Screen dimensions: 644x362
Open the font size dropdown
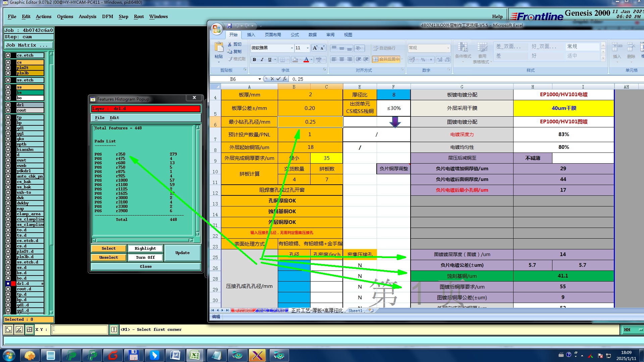pyautogui.click(x=308, y=48)
